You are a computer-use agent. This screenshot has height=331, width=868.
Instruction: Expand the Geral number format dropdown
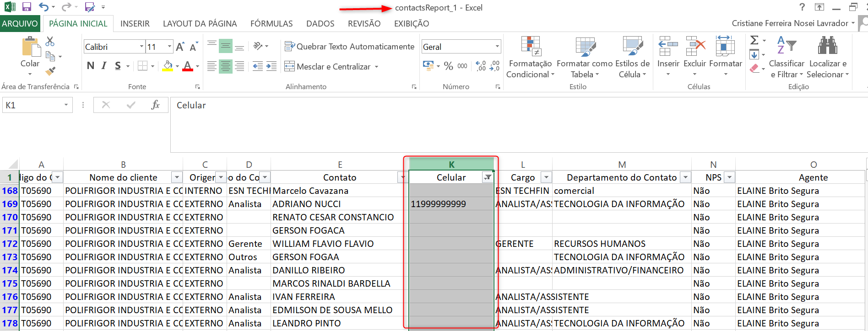(497, 47)
